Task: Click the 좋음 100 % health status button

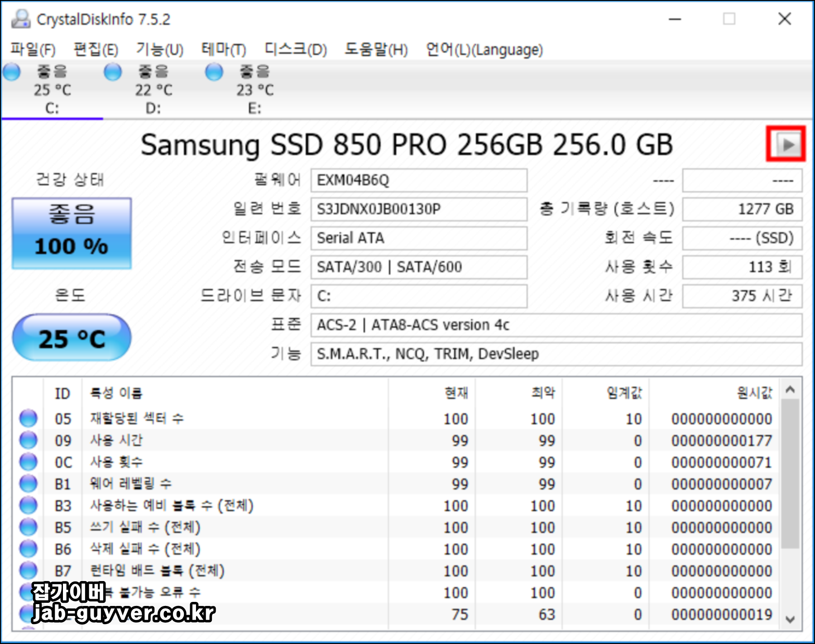Action: (x=72, y=233)
